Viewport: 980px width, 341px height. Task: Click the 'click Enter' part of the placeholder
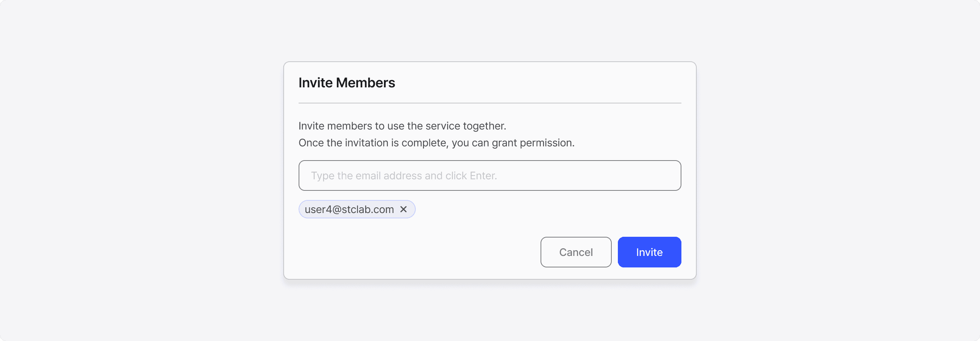tap(471, 176)
